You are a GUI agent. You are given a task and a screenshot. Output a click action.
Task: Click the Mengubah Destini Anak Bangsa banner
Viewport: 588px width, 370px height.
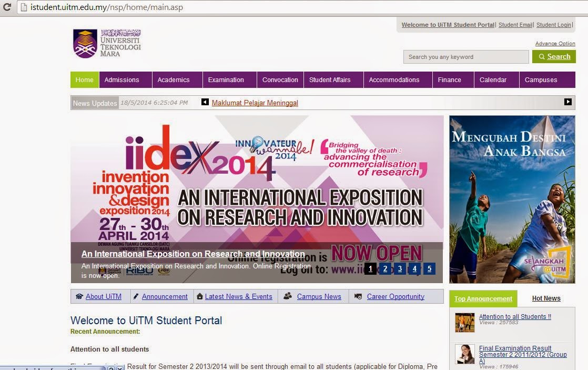pyautogui.click(x=512, y=199)
